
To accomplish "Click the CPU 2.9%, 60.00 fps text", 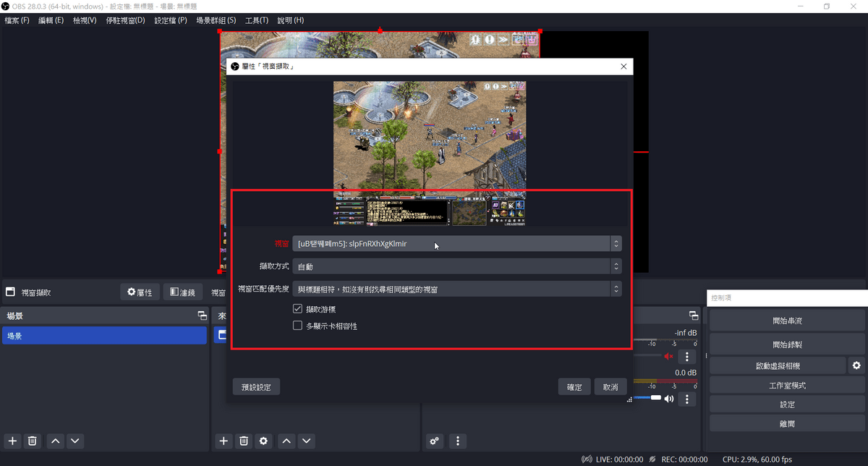I will (x=757, y=459).
